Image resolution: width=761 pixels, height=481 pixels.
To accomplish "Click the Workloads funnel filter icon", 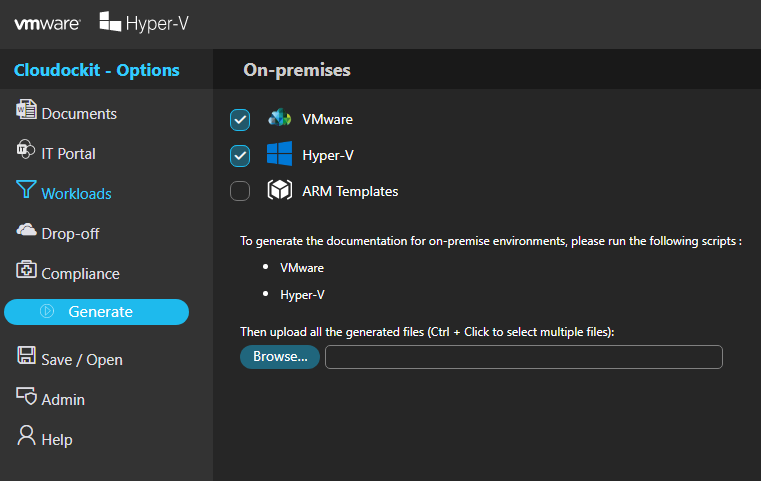I will (26, 189).
